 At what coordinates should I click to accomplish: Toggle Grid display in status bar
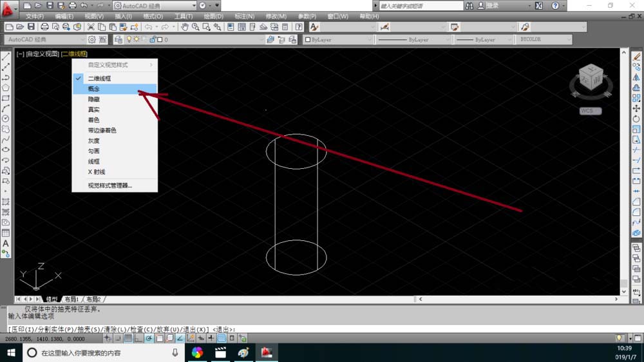[x=128, y=339]
